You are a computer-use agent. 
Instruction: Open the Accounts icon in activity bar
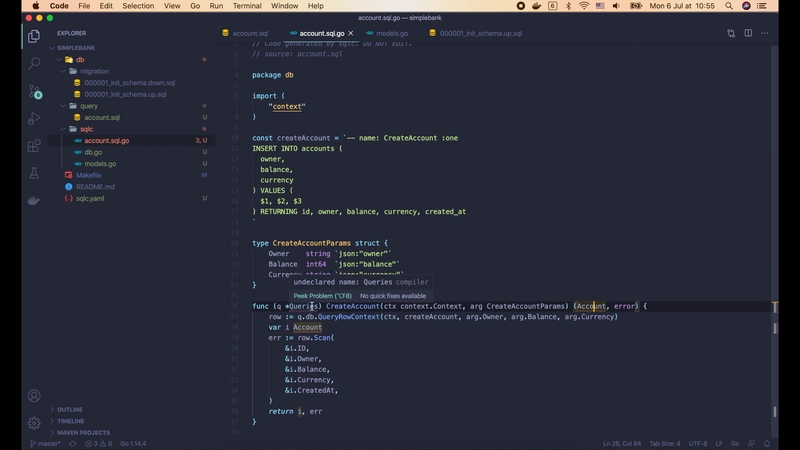[x=34, y=396]
